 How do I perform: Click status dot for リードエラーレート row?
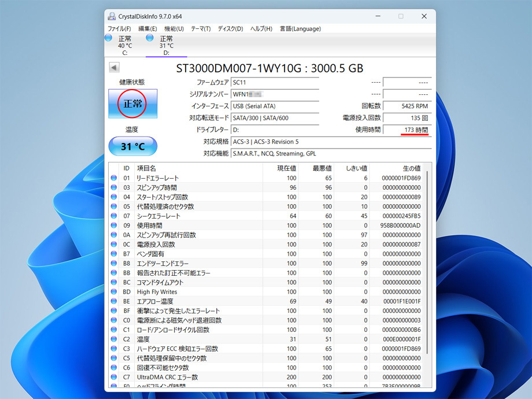coord(114,178)
